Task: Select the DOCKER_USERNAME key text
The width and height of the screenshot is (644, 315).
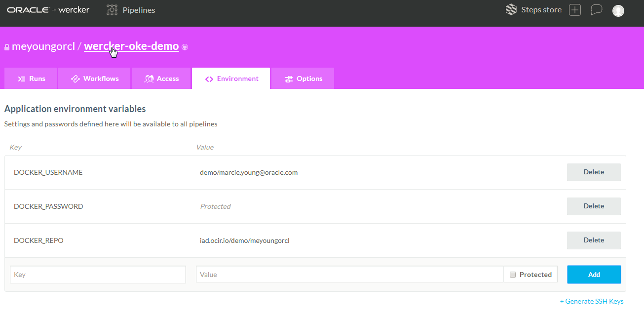Action: tap(48, 172)
